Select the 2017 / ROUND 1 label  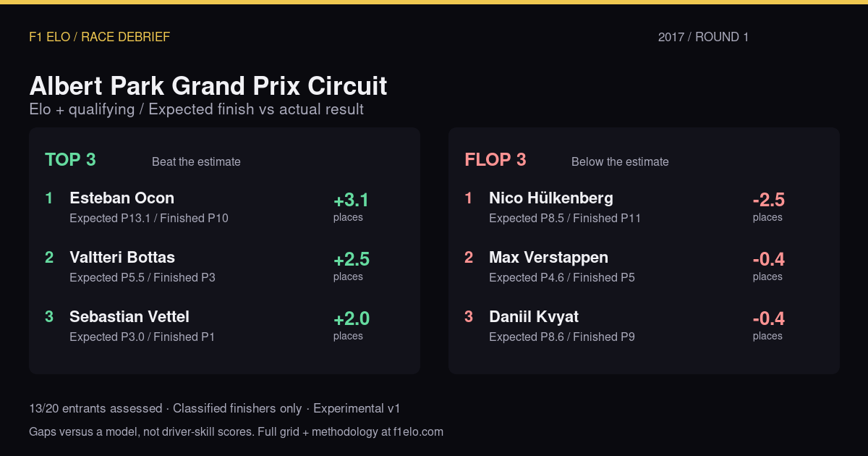pos(703,37)
